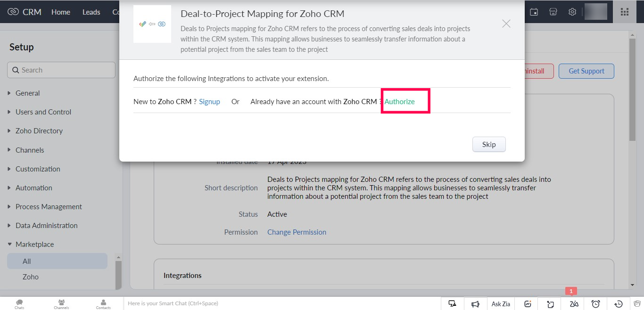Expand the Customization section
This screenshot has width=644, height=310.
[x=38, y=169]
